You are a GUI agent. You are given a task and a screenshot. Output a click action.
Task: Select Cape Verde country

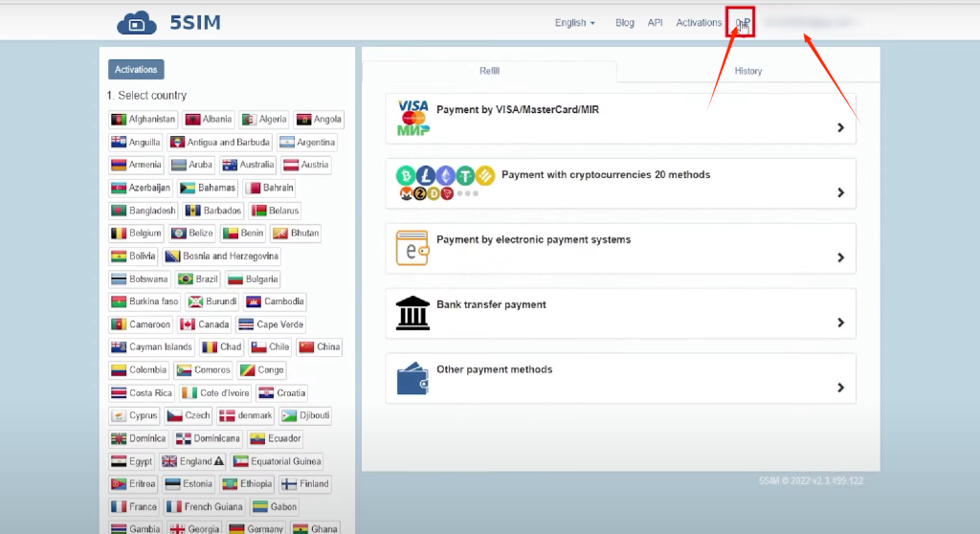[x=271, y=324]
